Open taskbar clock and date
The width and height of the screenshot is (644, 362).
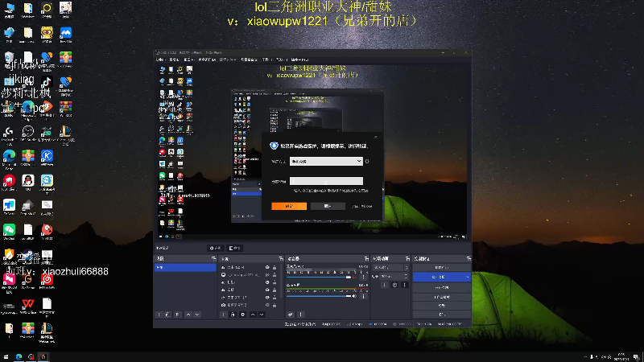pyautogui.click(x=621, y=356)
